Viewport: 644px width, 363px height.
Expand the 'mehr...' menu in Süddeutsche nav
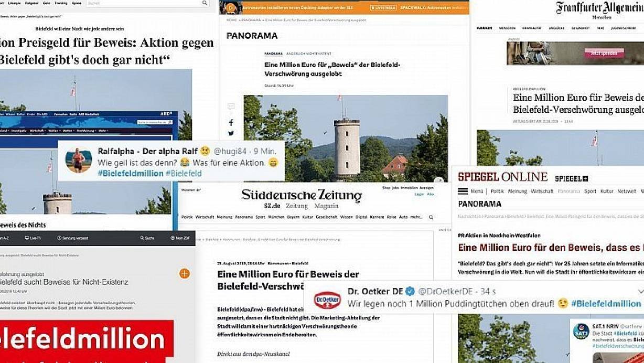tap(416, 217)
